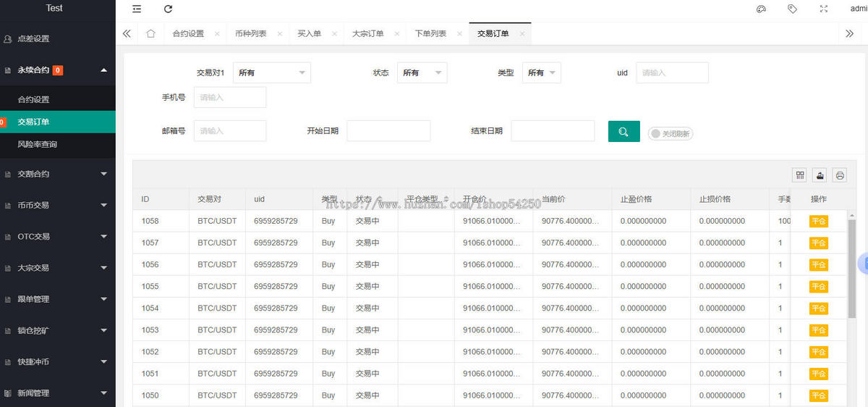Click the table vertical scrollbar
The height and width of the screenshot is (407, 868).
[851, 268]
